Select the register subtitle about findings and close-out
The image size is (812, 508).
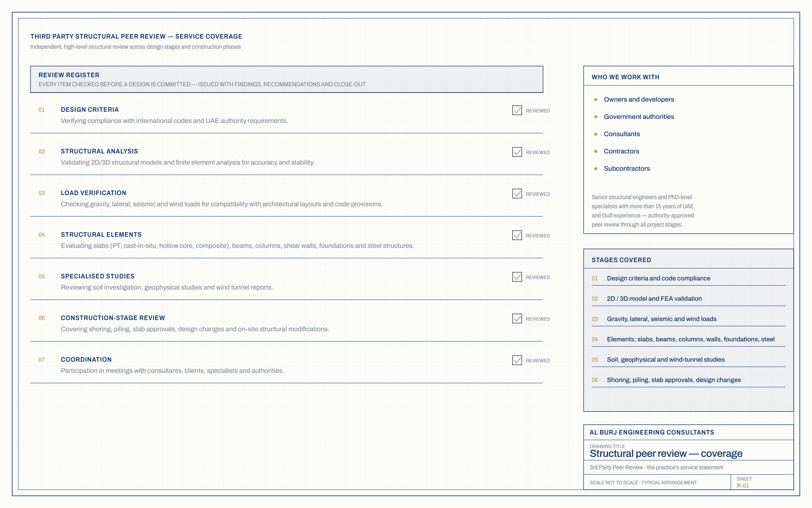pyautogui.click(x=202, y=84)
